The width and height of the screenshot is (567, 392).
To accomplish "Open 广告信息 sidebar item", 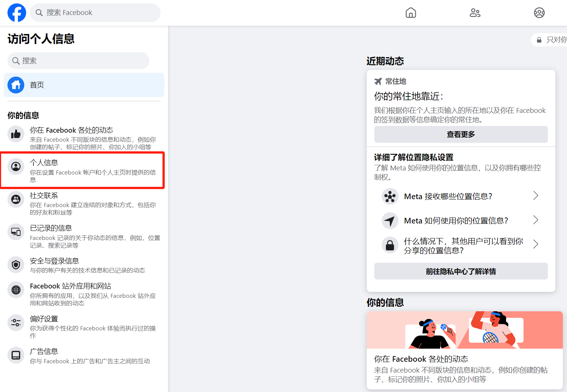I will [x=84, y=356].
